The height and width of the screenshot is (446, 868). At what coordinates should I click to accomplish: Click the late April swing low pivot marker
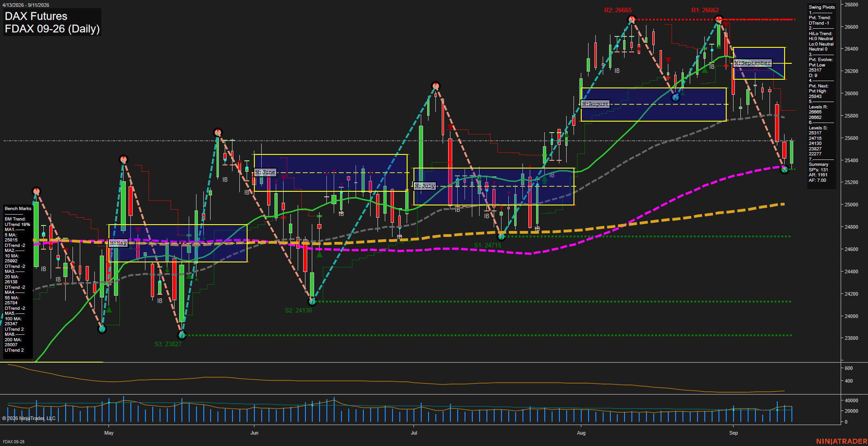tap(102, 328)
